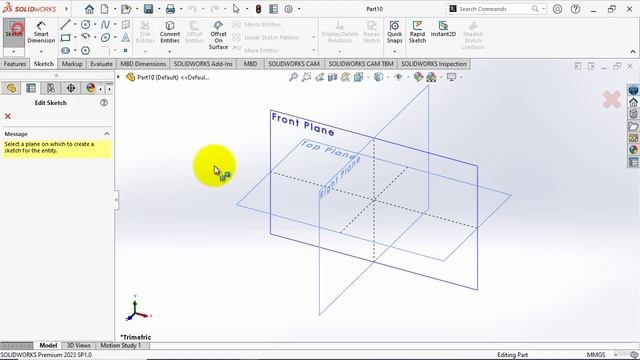Click Search Commands input field

pos(493,9)
